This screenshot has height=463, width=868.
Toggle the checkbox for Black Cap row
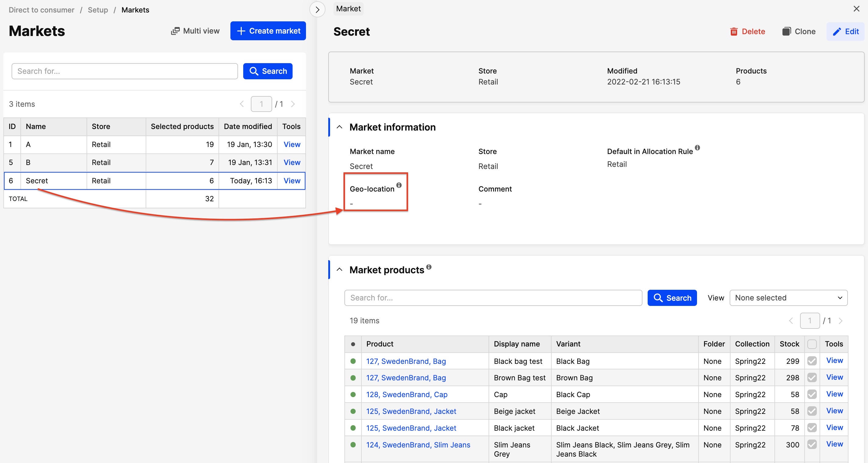click(x=812, y=394)
